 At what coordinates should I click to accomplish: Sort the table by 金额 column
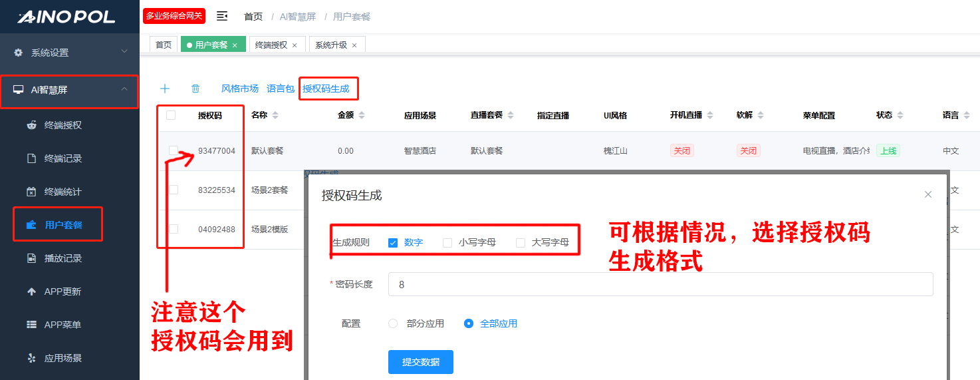(x=361, y=115)
